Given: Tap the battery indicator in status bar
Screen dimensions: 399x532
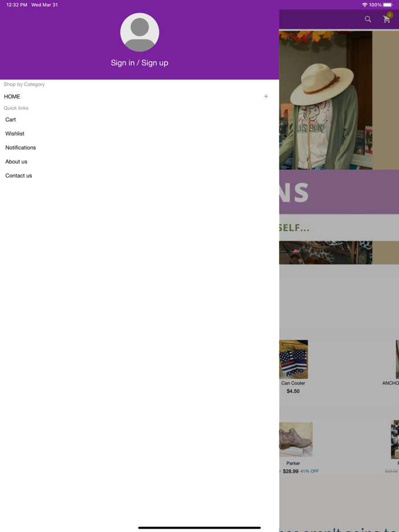Looking at the screenshot, I should tap(388, 5).
